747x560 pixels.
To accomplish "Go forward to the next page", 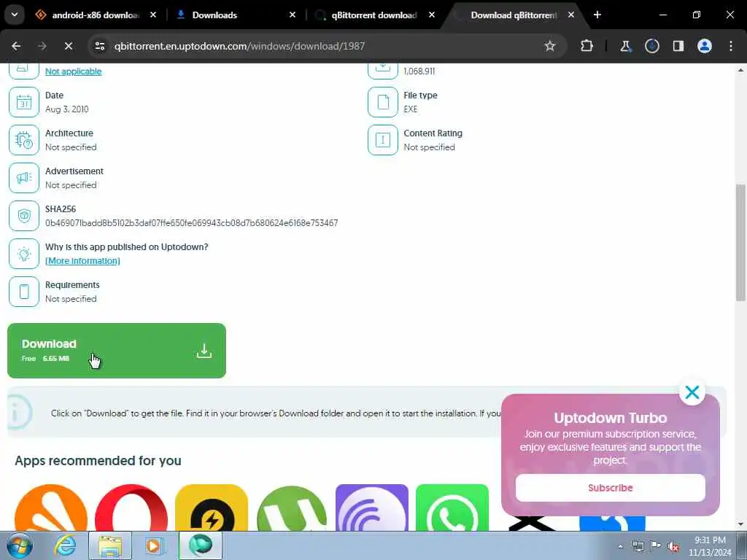I will (42, 46).
